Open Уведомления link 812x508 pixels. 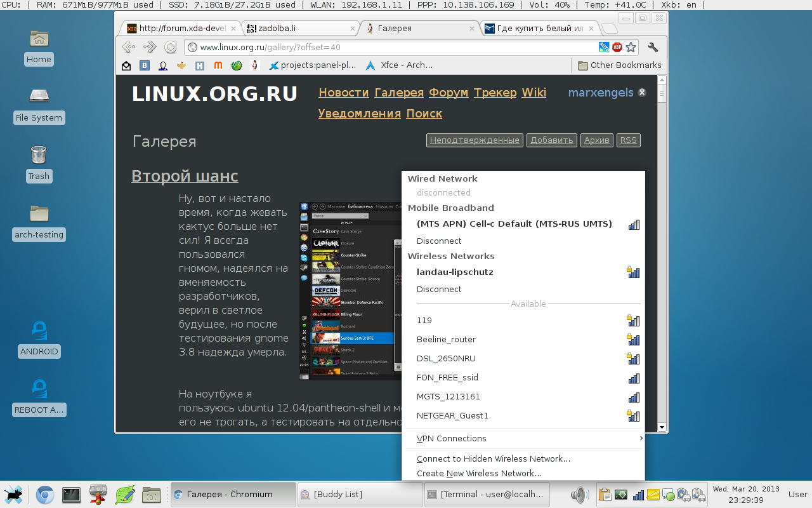click(x=360, y=114)
